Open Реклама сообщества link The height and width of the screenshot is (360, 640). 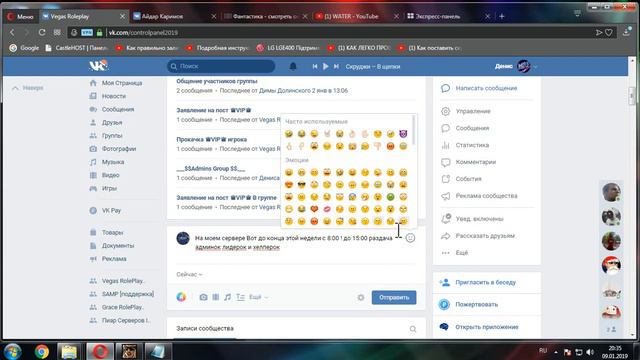(487, 196)
